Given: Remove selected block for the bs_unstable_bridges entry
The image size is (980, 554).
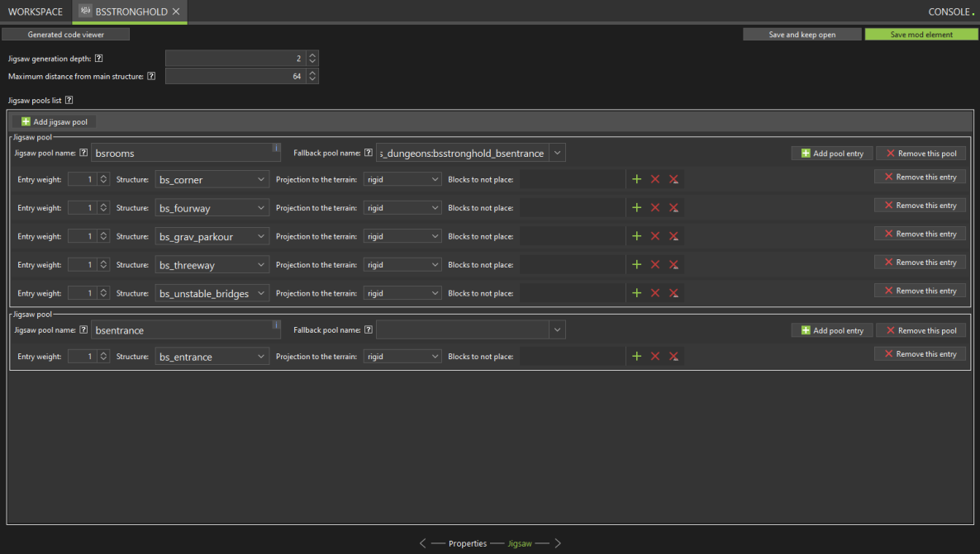Looking at the screenshot, I should 655,293.
